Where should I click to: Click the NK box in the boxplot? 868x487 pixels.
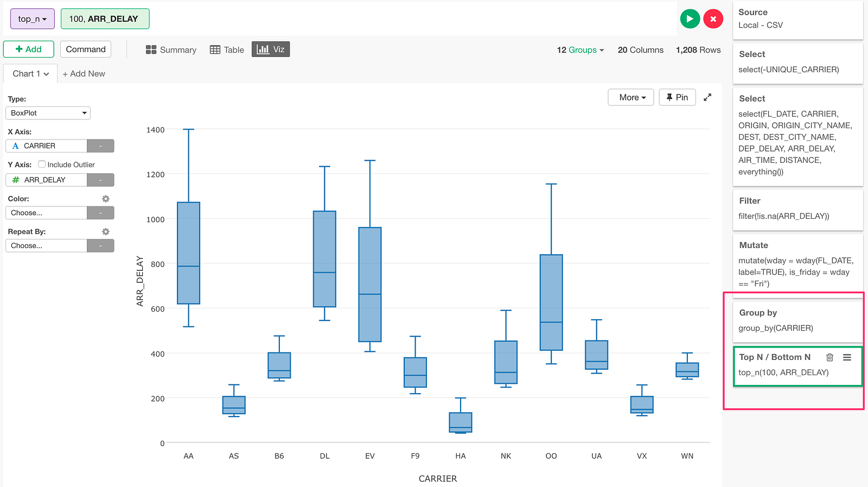click(506, 362)
